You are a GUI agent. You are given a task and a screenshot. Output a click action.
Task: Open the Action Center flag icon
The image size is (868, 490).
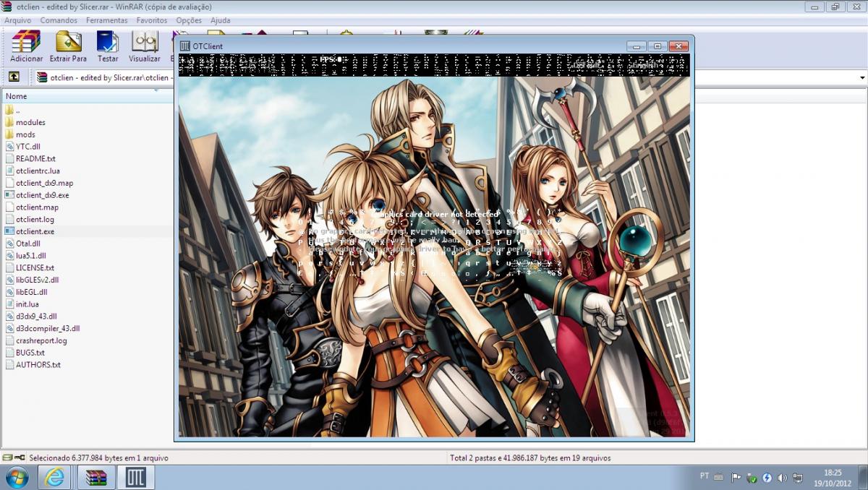pyautogui.click(x=736, y=478)
